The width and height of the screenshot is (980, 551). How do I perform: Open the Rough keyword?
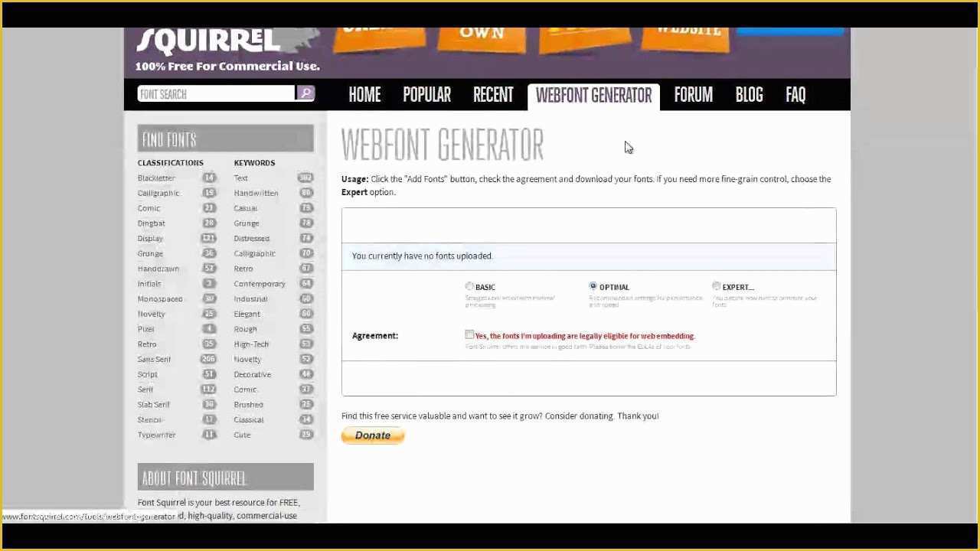[245, 329]
